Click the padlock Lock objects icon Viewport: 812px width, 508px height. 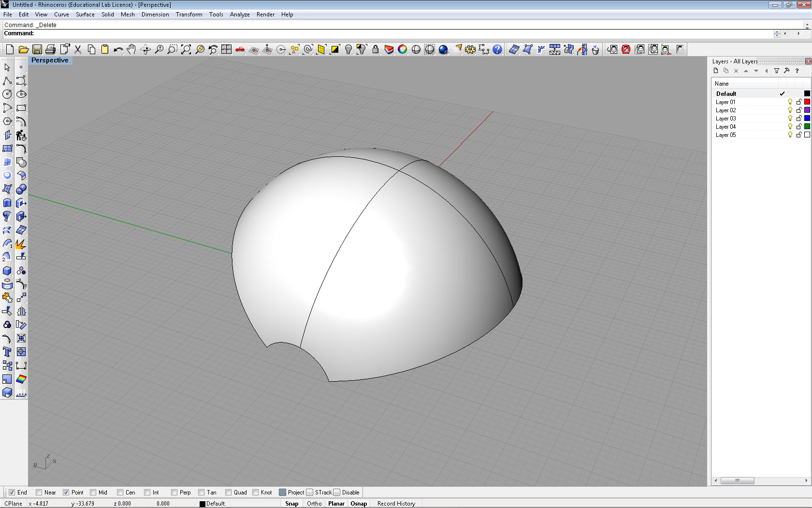375,49
